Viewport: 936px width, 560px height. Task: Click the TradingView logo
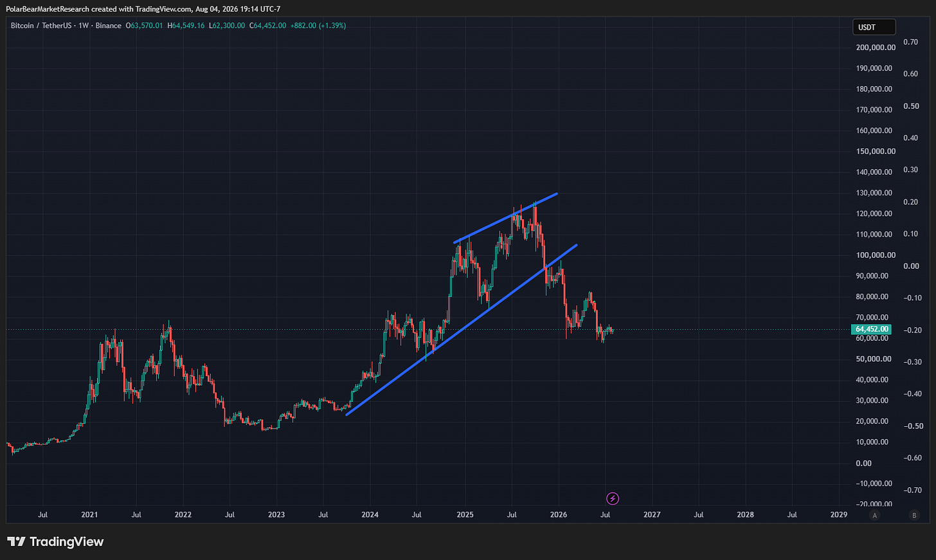[55, 541]
